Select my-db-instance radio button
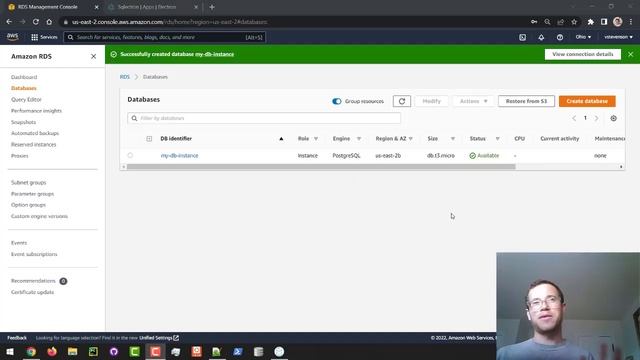Viewport: 640px width, 360px height. click(x=130, y=156)
